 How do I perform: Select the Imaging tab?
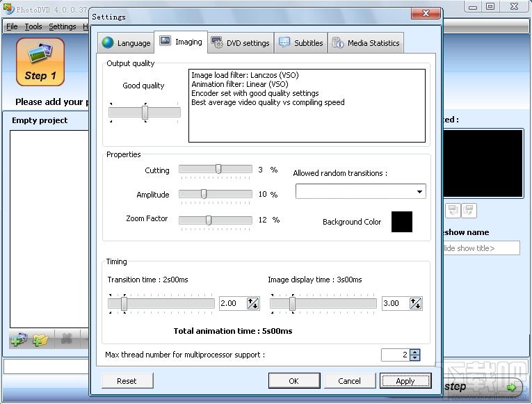pyautogui.click(x=181, y=42)
